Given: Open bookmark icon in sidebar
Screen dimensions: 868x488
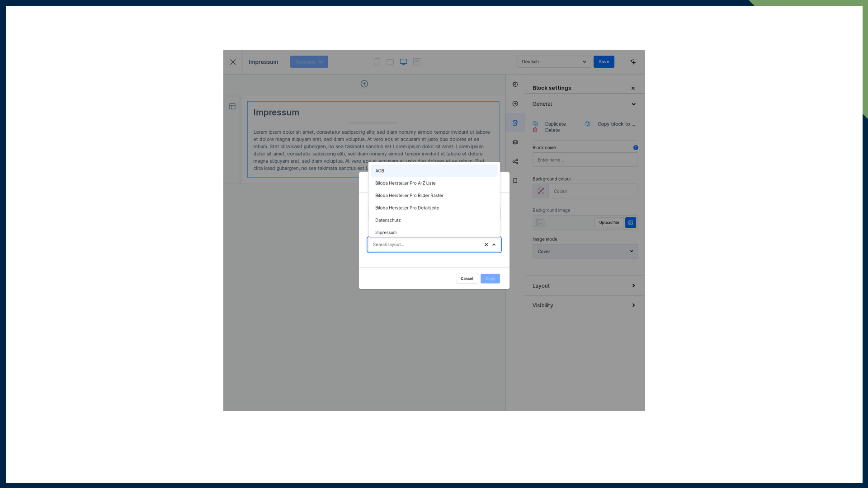Looking at the screenshot, I should [515, 181].
